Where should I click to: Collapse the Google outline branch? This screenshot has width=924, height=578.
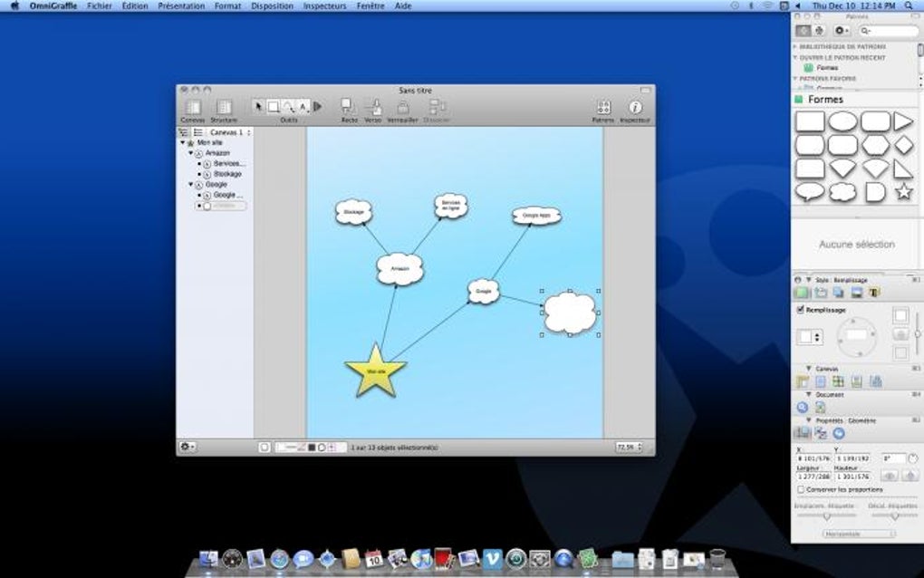191,185
